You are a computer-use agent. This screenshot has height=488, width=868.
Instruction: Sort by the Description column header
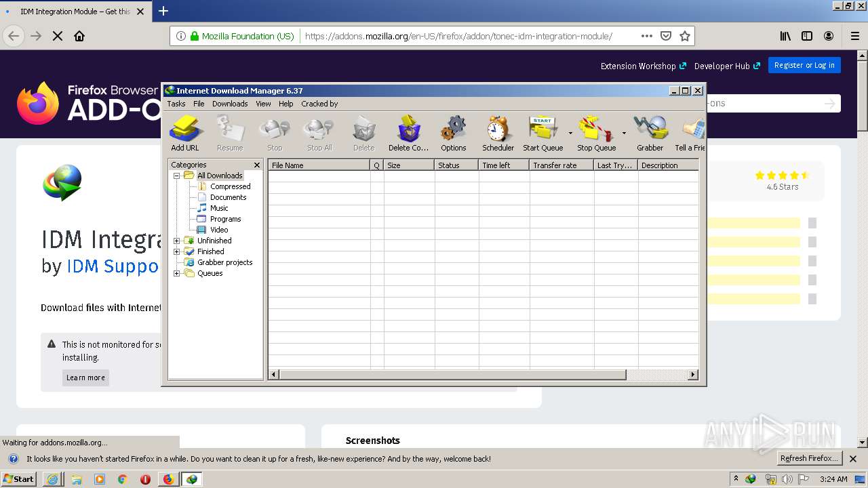[668, 165]
